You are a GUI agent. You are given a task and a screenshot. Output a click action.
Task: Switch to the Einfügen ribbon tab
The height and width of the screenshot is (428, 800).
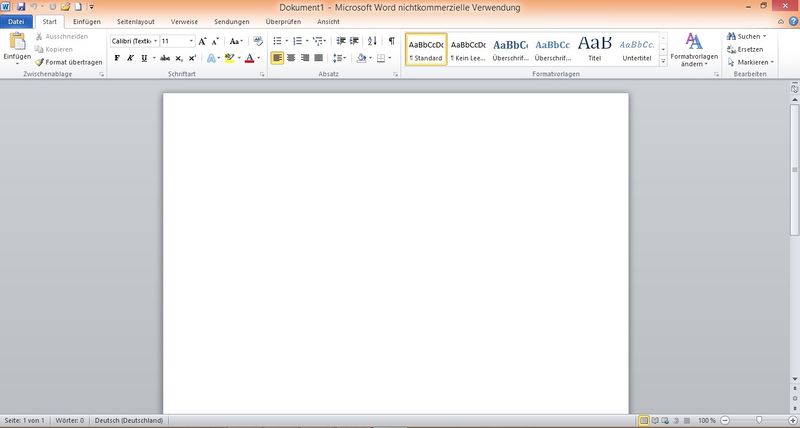click(x=87, y=21)
